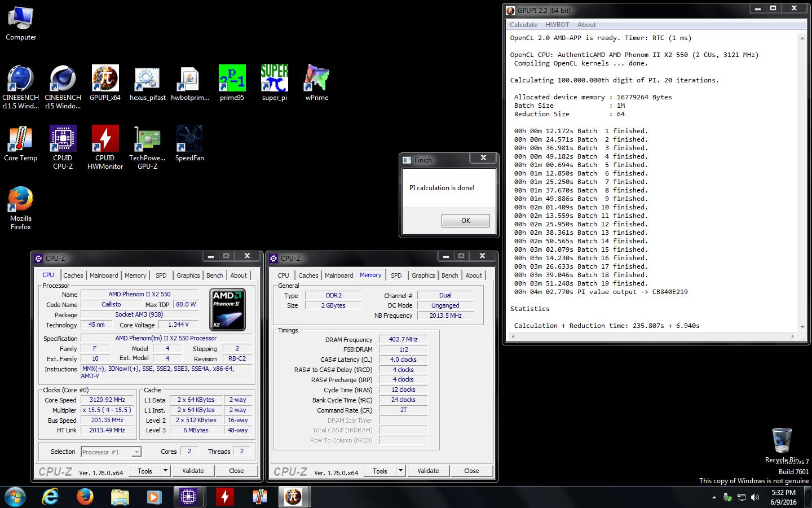Switch to Graphics tab in left CPU-Z
The width and height of the screenshot is (812, 508).
[x=188, y=275]
